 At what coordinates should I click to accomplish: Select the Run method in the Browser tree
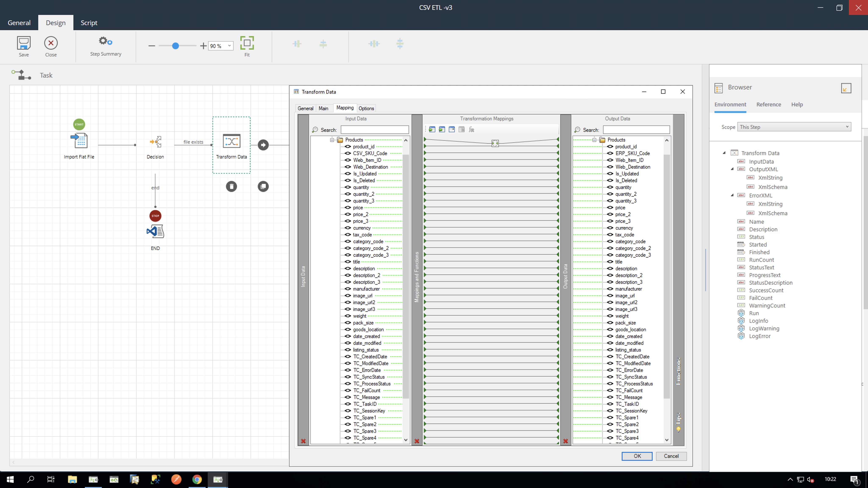[x=754, y=313]
